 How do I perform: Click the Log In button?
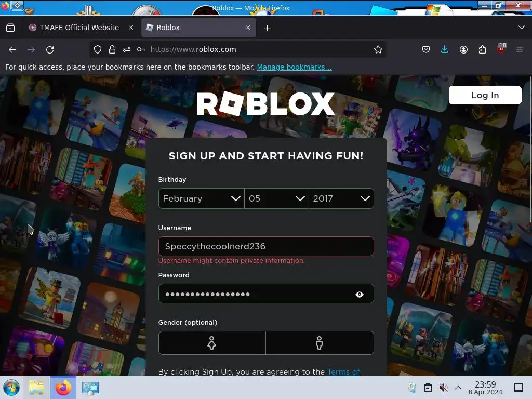coord(485,95)
